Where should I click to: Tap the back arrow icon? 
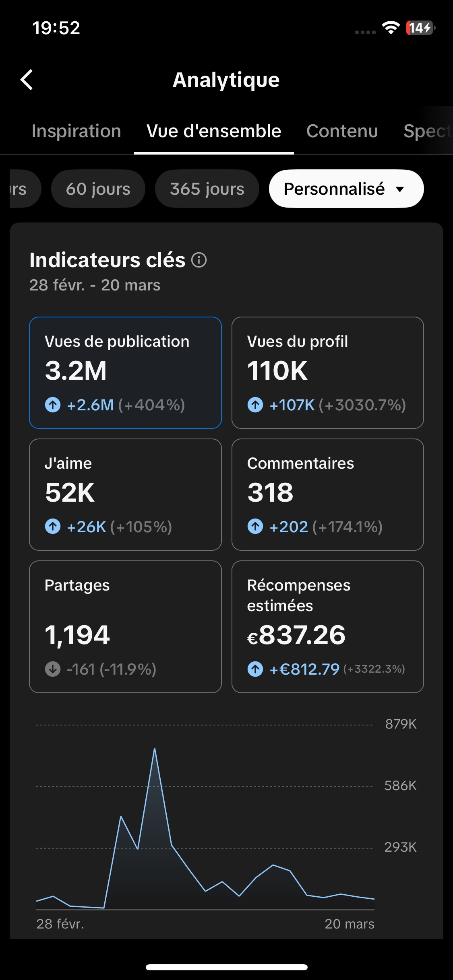[x=27, y=80]
